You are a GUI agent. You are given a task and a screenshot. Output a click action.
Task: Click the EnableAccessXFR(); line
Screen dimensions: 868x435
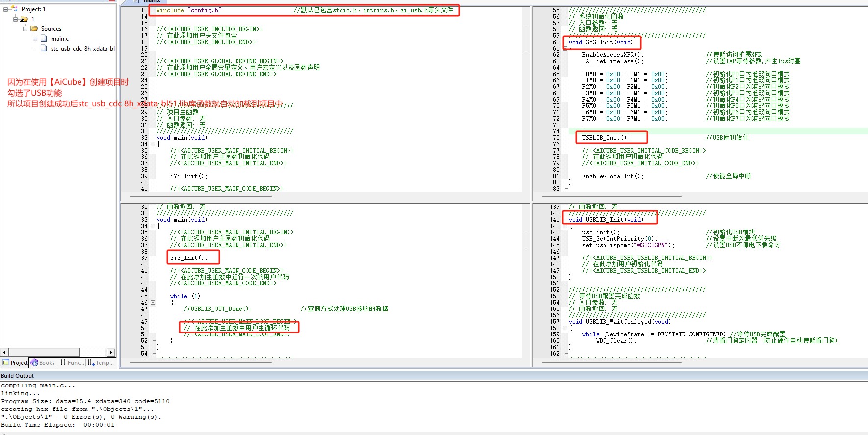coord(612,55)
